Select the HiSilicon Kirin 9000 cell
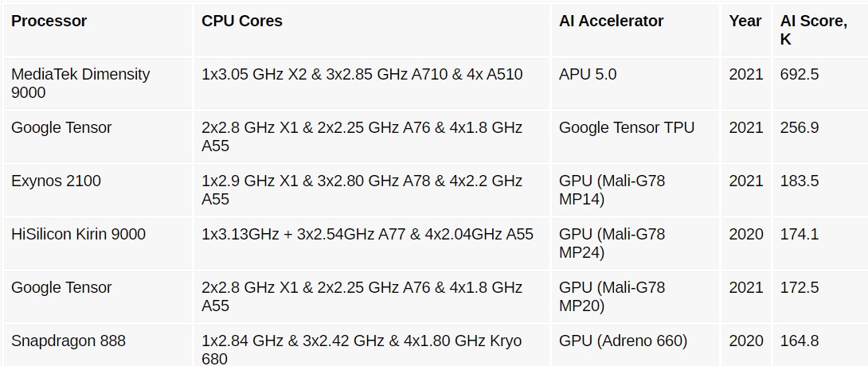This screenshot has height=366, width=868. (79, 234)
